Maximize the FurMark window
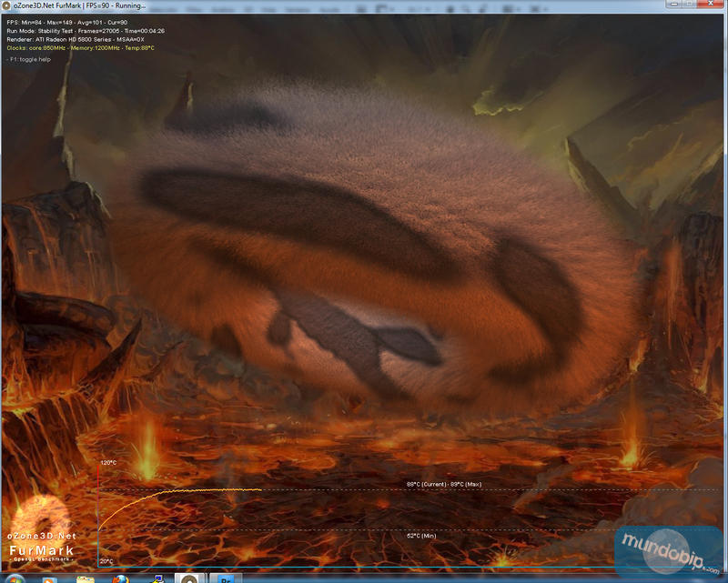Viewport: 728px width, 583px height. tap(689, 5)
